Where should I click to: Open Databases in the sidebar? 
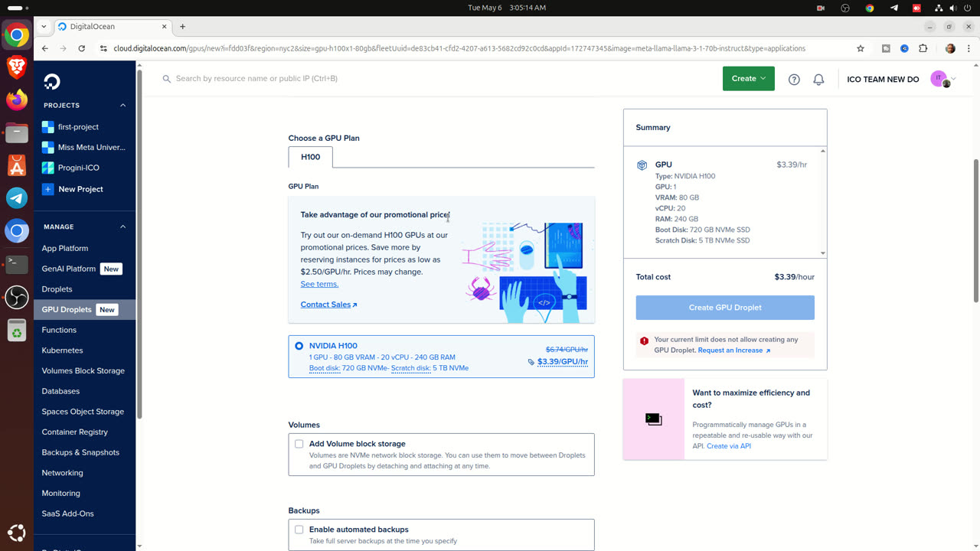click(60, 391)
